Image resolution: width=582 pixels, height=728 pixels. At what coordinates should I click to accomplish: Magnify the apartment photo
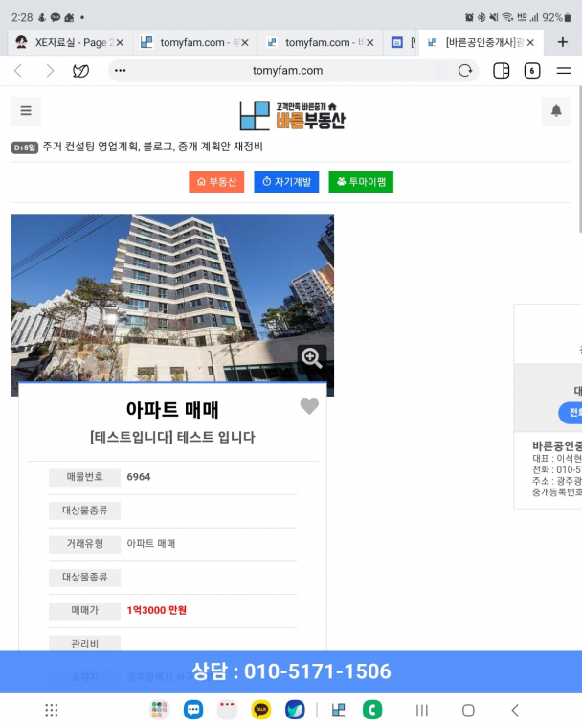311,357
